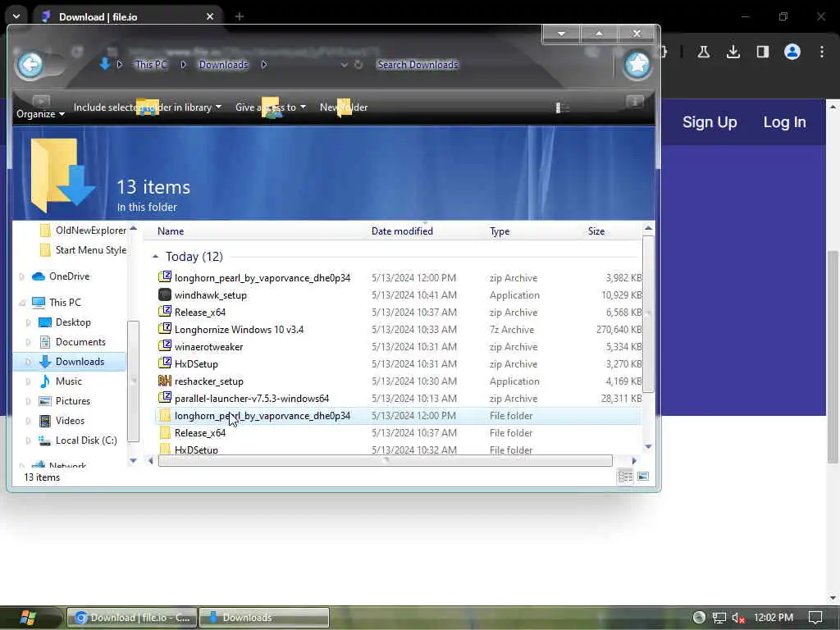Click the round favorites star button
This screenshot has height=630, width=840.
(x=637, y=65)
